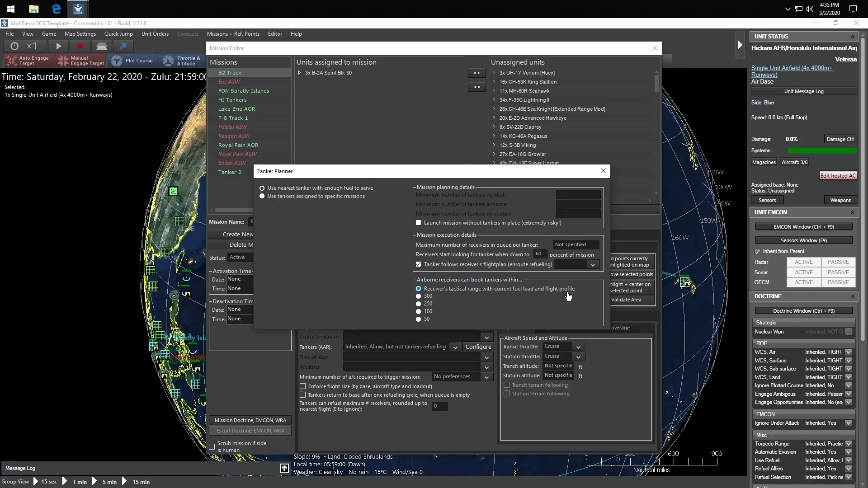Close the Tanker Planner dialog
This screenshot has height=488, width=868.
pos(603,171)
